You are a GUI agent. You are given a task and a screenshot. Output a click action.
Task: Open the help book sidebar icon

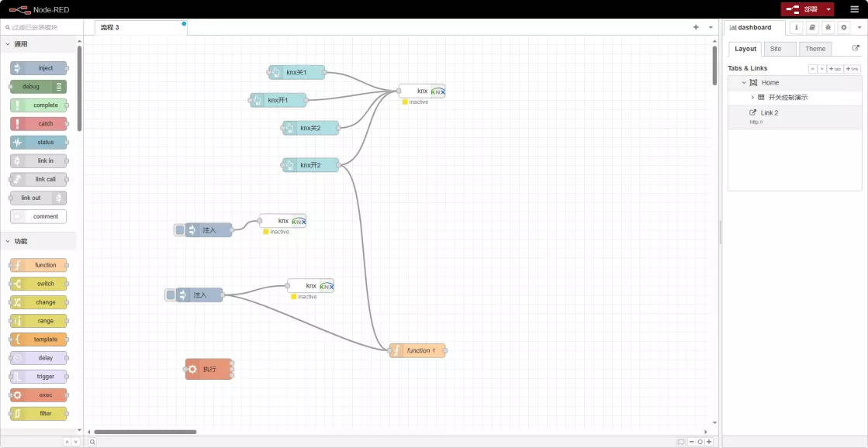point(811,28)
